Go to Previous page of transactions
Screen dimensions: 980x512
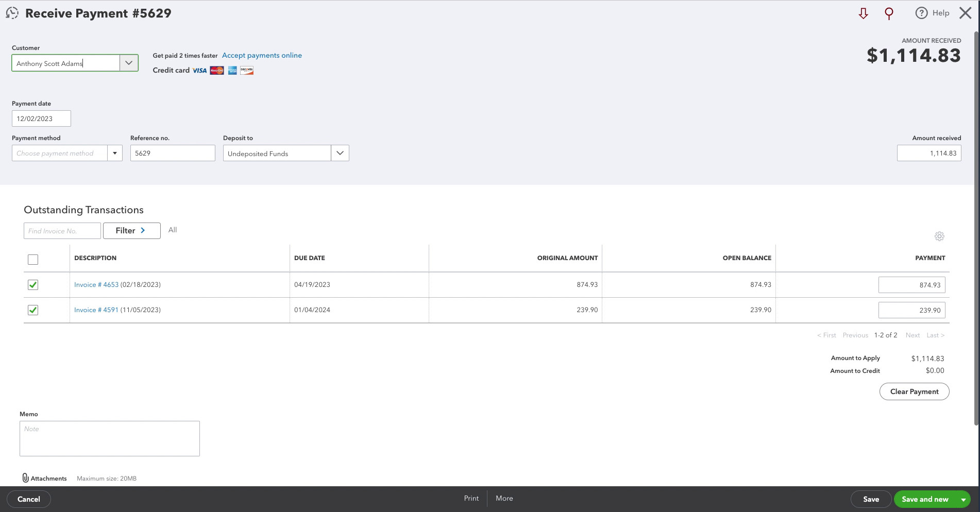pyautogui.click(x=855, y=335)
